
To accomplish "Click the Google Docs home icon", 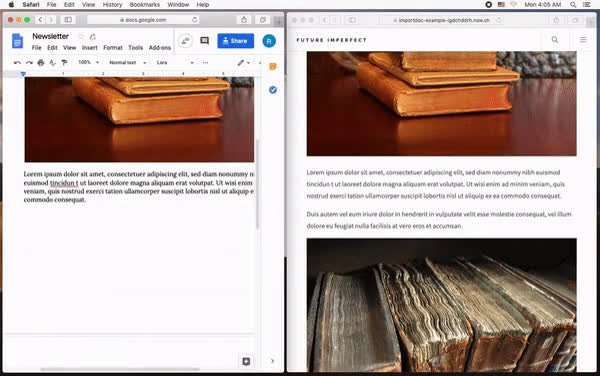I will 17,41.
